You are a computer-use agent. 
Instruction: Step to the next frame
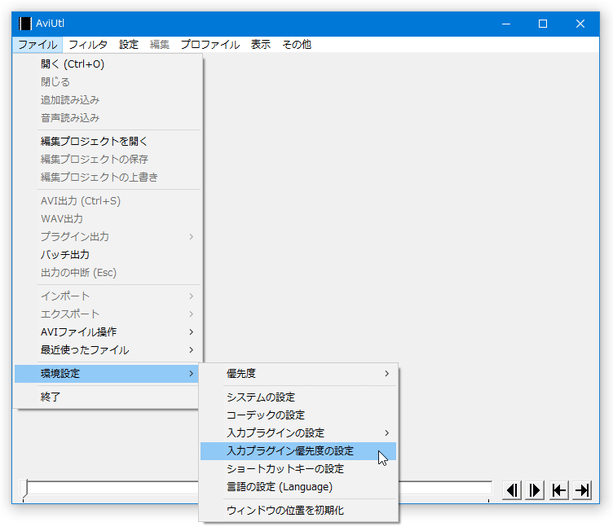pyautogui.click(x=535, y=490)
